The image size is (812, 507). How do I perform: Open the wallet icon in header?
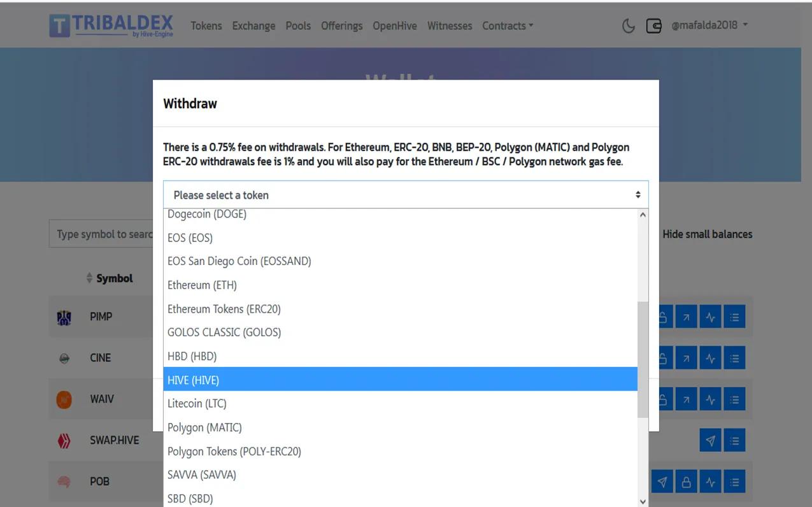point(653,25)
